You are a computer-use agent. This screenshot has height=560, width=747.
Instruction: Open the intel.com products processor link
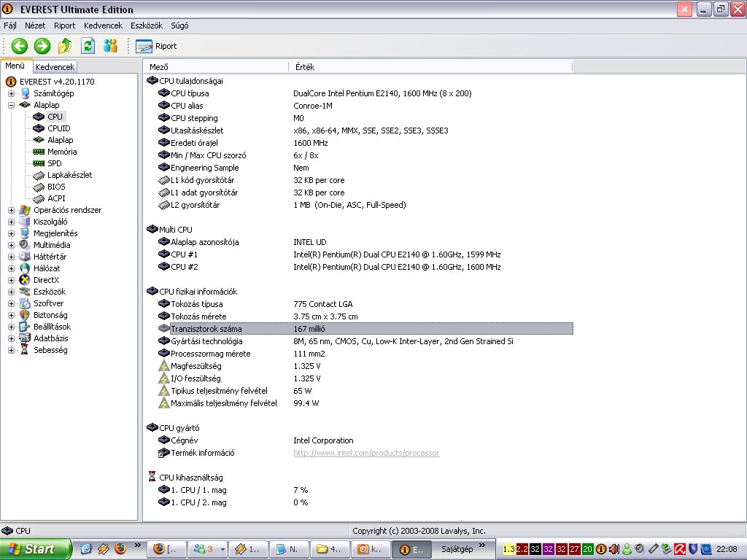pyautogui.click(x=366, y=453)
